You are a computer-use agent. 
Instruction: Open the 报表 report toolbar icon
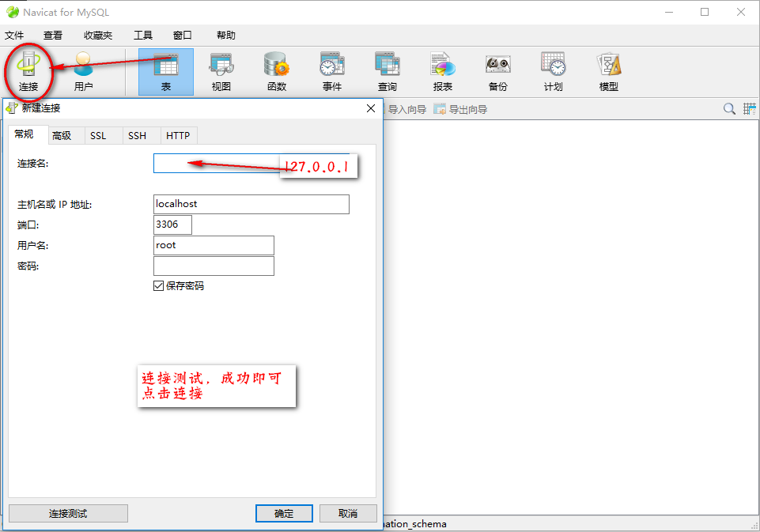click(443, 72)
